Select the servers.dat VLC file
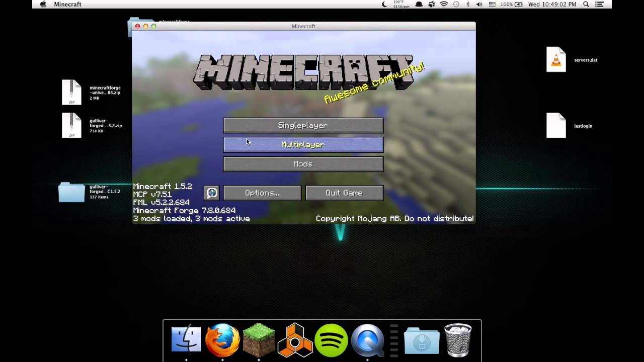The width and height of the screenshot is (644, 362). click(x=556, y=59)
